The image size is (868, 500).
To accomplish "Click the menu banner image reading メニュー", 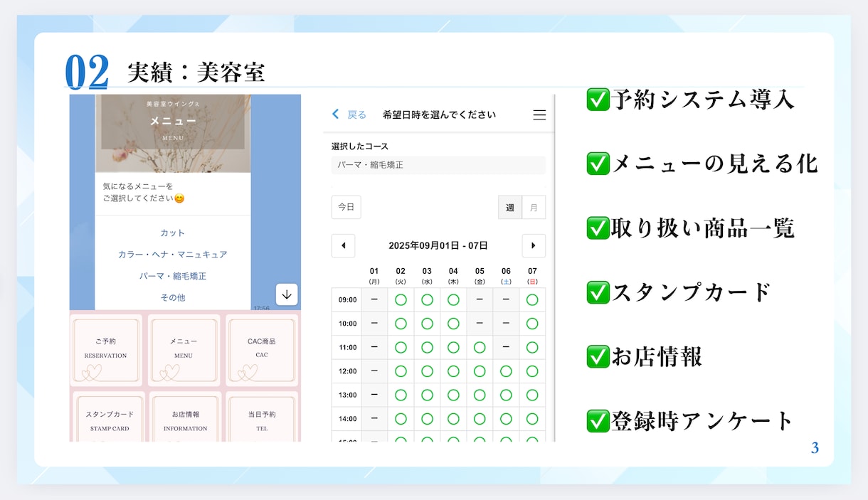I will coord(173,133).
